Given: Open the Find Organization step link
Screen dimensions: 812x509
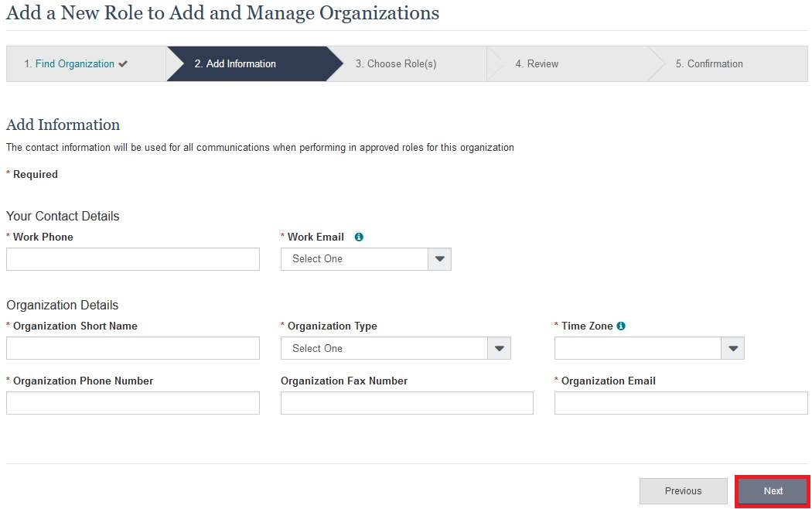Looking at the screenshot, I should pos(74,64).
